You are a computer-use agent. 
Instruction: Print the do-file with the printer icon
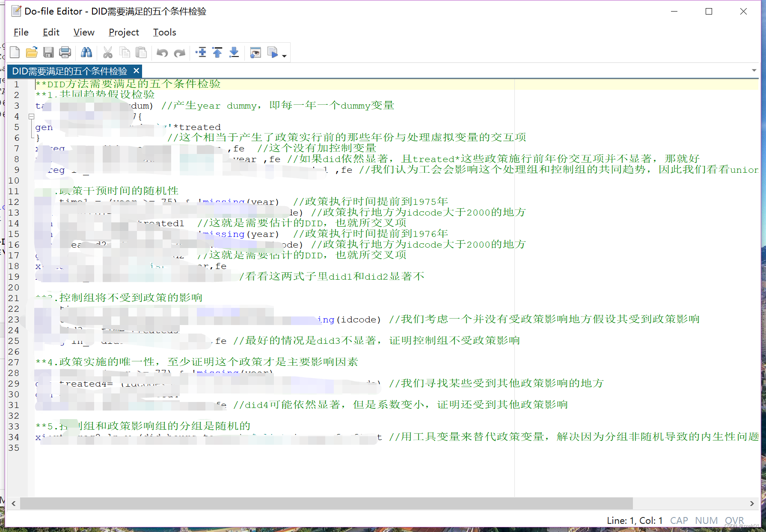(x=65, y=53)
